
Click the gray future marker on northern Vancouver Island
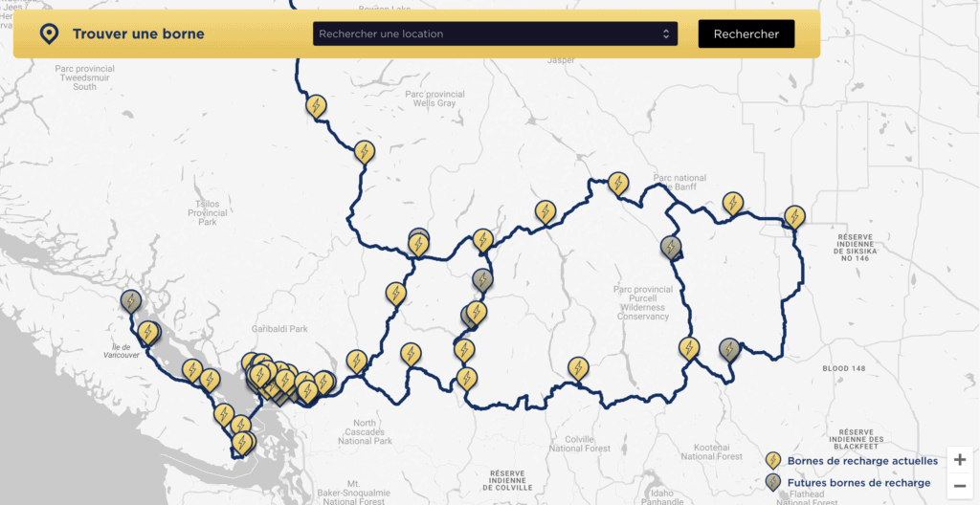(131, 300)
